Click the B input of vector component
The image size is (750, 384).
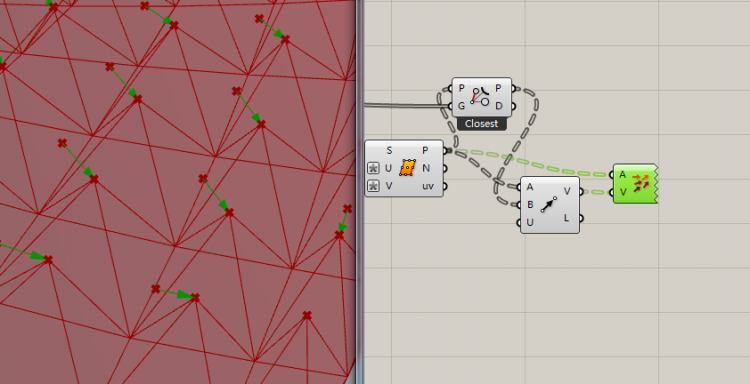point(530,205)
